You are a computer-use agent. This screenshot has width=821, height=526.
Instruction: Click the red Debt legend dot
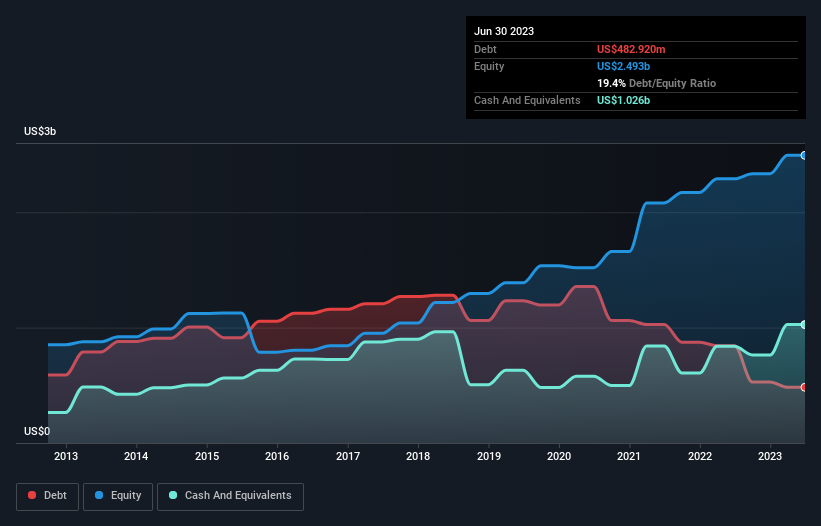click(x=32, y=495)
